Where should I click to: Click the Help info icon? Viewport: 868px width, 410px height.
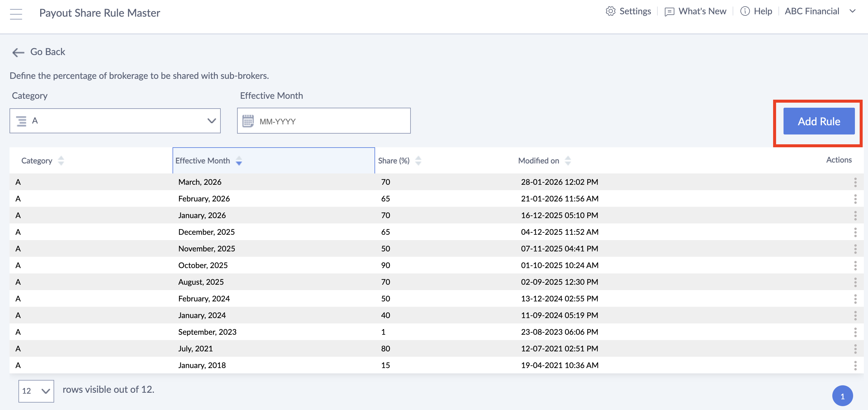[745, 12]
